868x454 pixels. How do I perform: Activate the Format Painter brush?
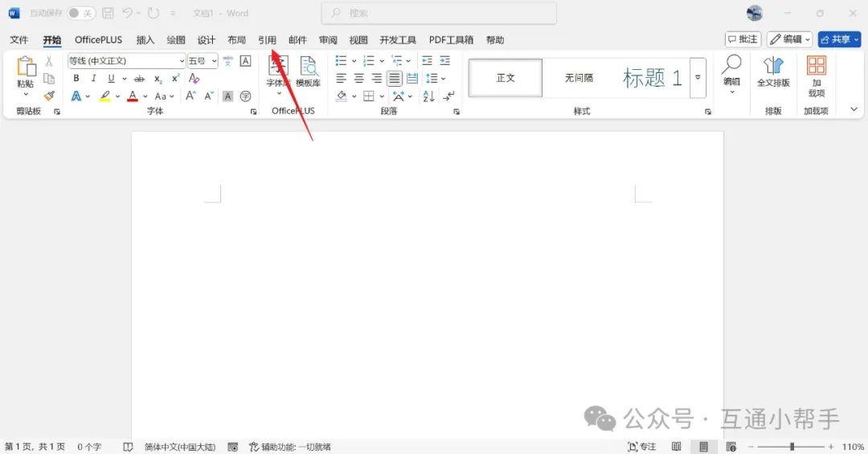coord(49,96)
